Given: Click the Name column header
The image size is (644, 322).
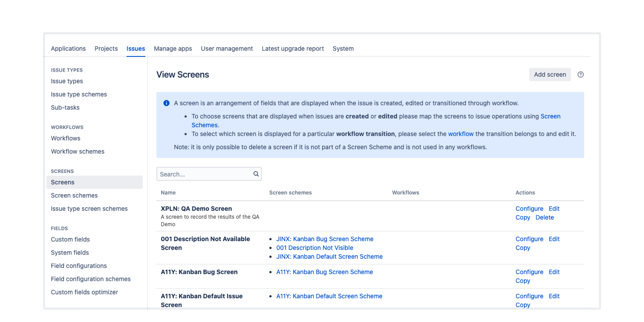Looking at the screenshot, I should [168, 192].
